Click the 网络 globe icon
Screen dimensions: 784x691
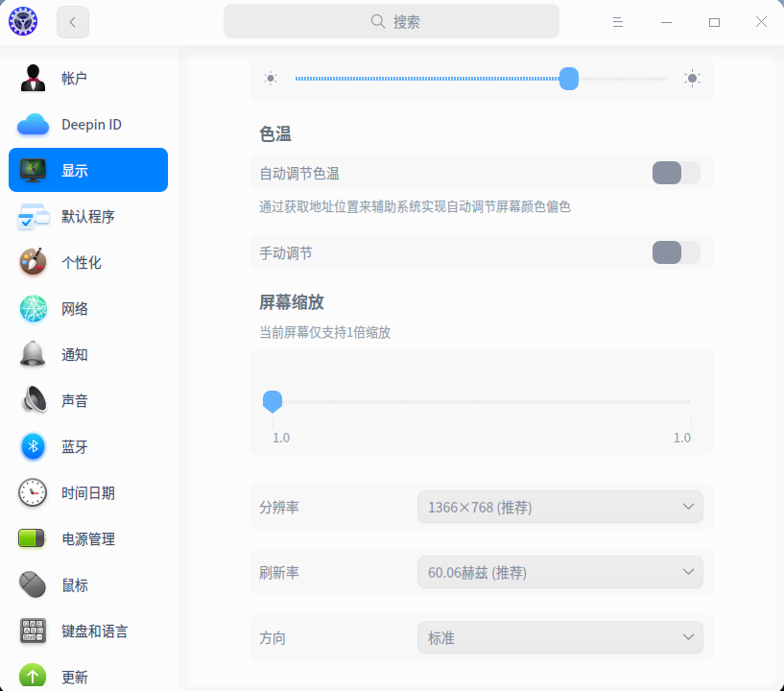(x=33, y=308)
